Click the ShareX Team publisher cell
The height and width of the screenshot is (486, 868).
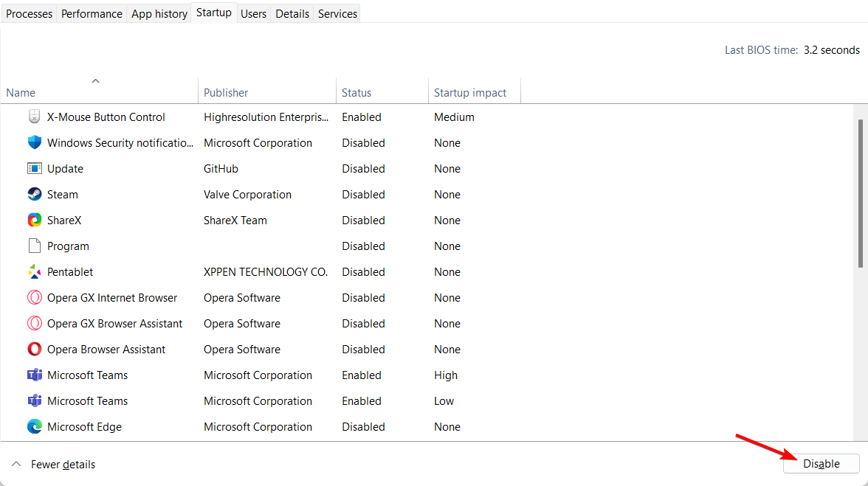click(x=235, y=220)
